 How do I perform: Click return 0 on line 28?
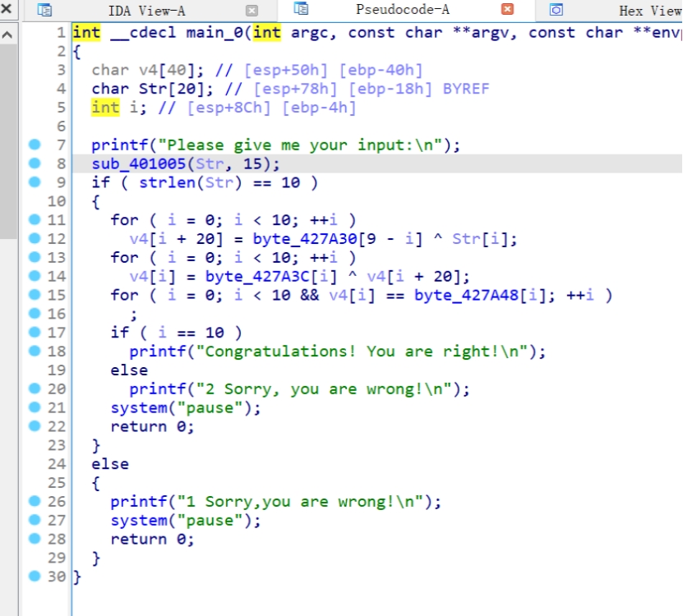tap(152, 540)
